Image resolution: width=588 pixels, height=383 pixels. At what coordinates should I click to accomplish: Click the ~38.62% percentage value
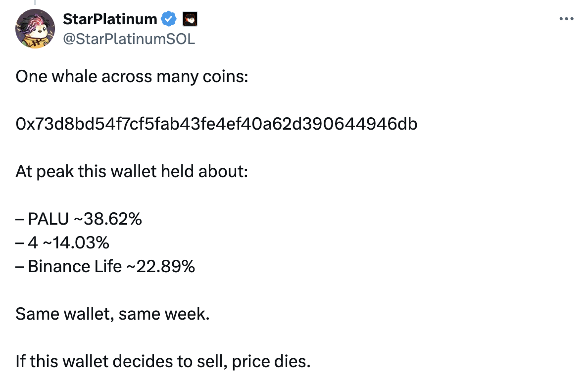[107, 219]
